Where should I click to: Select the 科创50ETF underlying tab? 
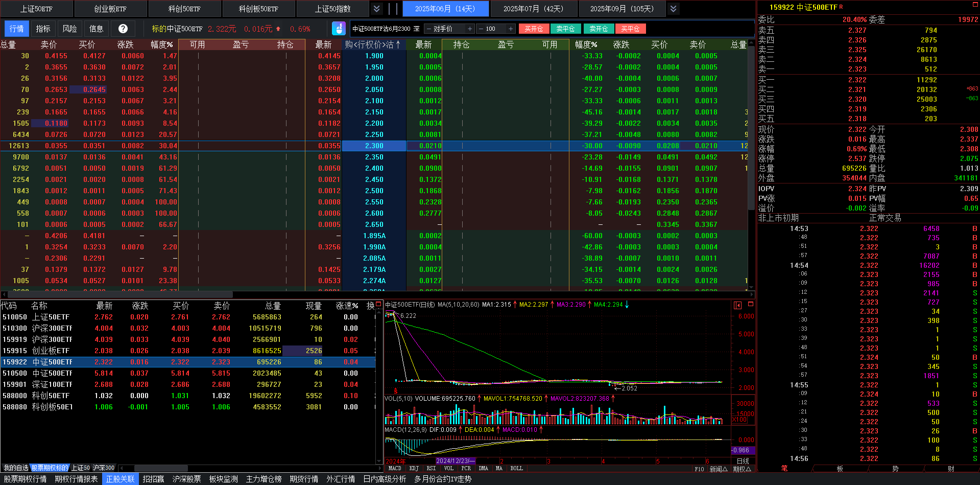tap(184, 9)
